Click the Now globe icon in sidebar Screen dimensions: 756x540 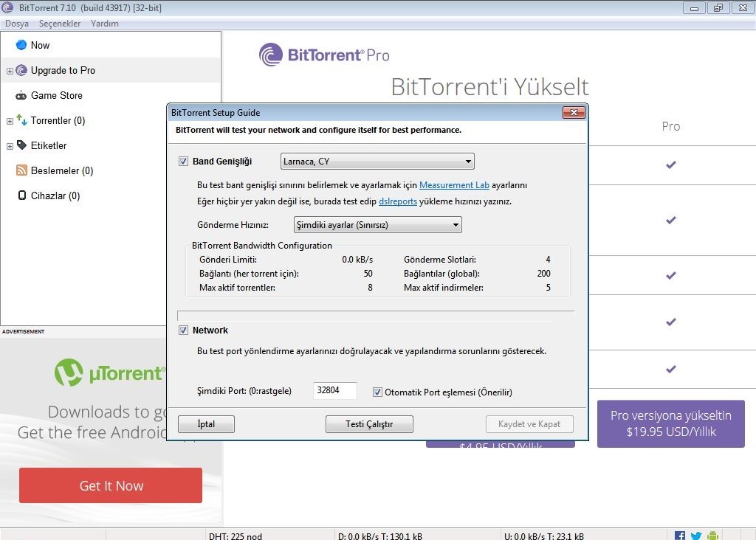[x=21, y=45]
